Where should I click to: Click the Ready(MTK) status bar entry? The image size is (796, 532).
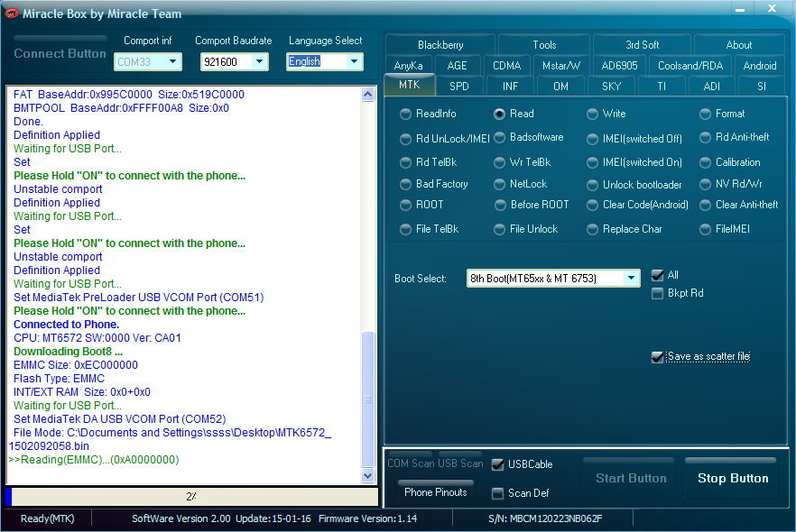(x=47, y=518)
